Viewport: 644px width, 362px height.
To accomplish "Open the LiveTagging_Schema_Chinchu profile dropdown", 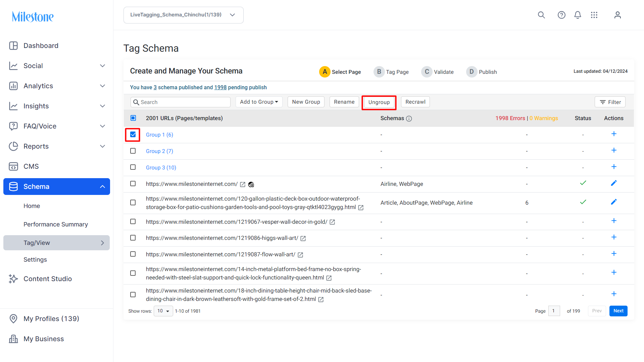I will click(x=184, y=15).
